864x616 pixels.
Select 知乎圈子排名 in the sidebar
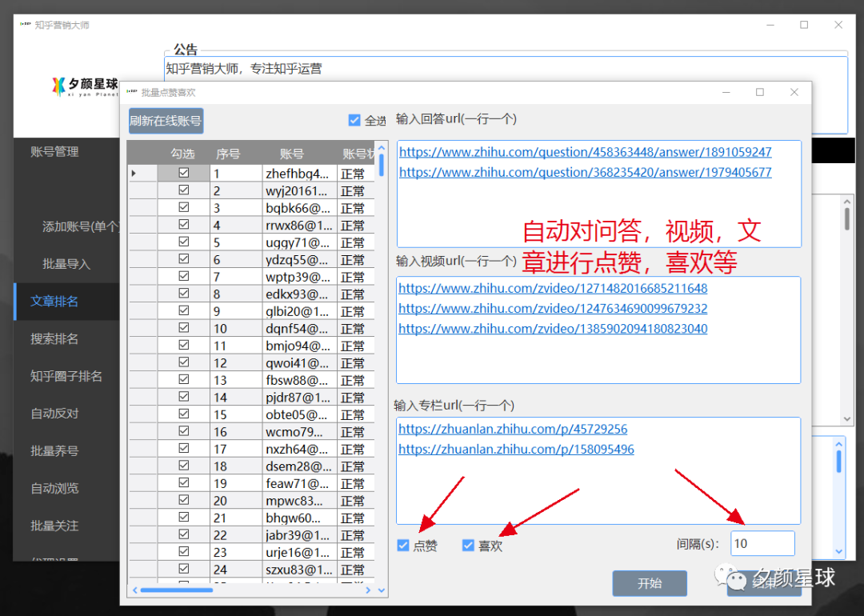click(66, 376)
